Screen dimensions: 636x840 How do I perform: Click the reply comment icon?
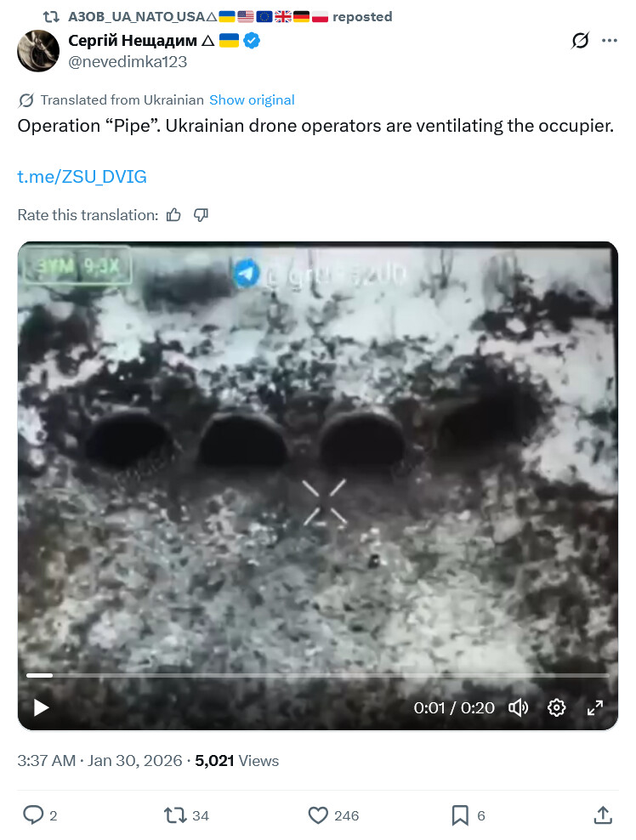(x=32, y=814)
